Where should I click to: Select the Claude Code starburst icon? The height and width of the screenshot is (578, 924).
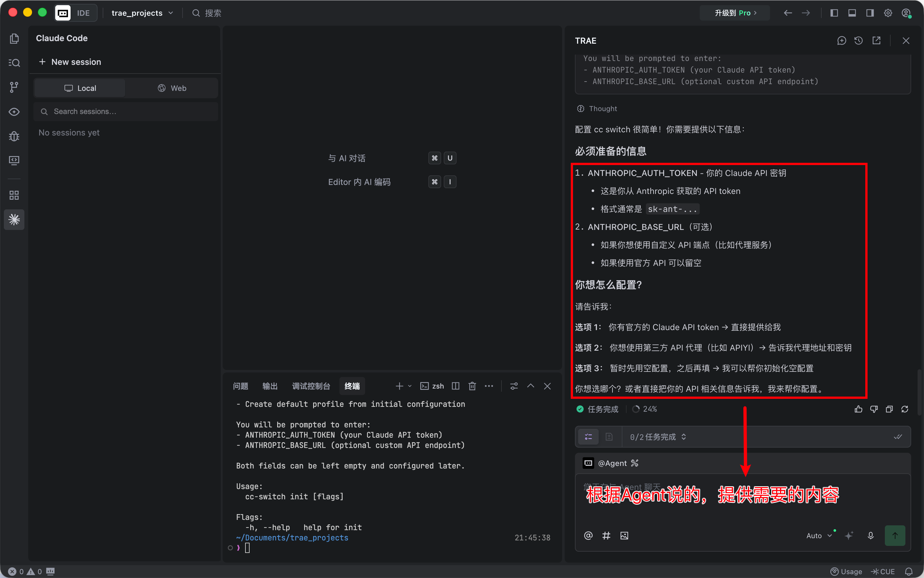[14, 219]
